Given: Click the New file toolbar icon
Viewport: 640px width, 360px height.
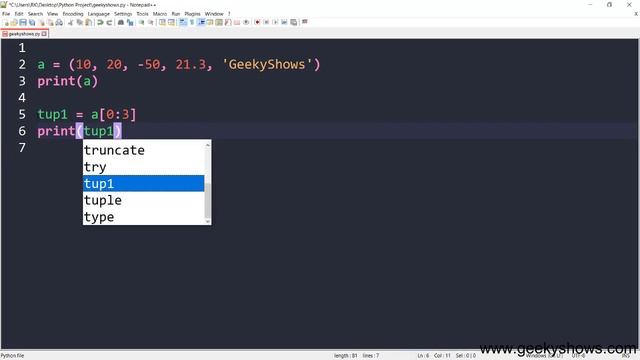Looking at the screenshot, I should point(7,22).
